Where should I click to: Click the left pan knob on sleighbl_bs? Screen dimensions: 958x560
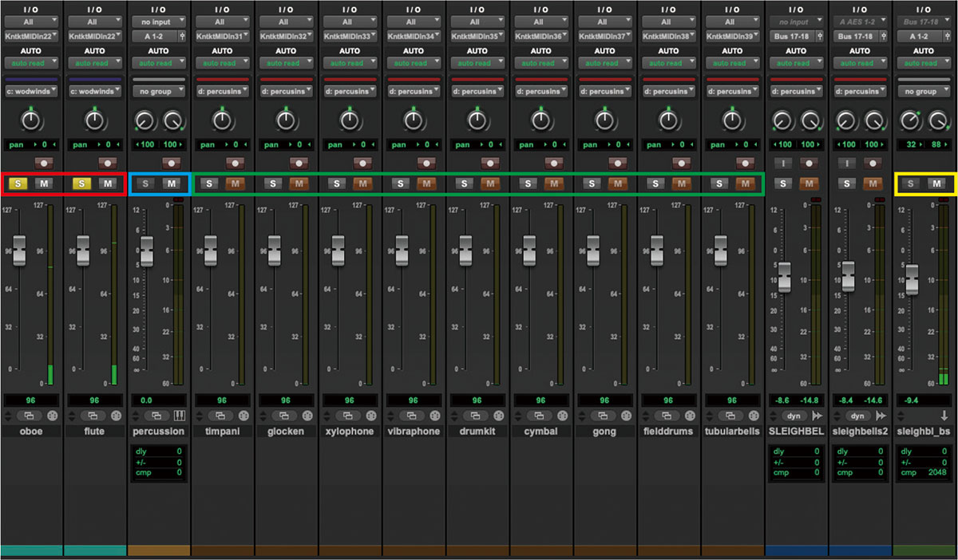pos(911,120)
